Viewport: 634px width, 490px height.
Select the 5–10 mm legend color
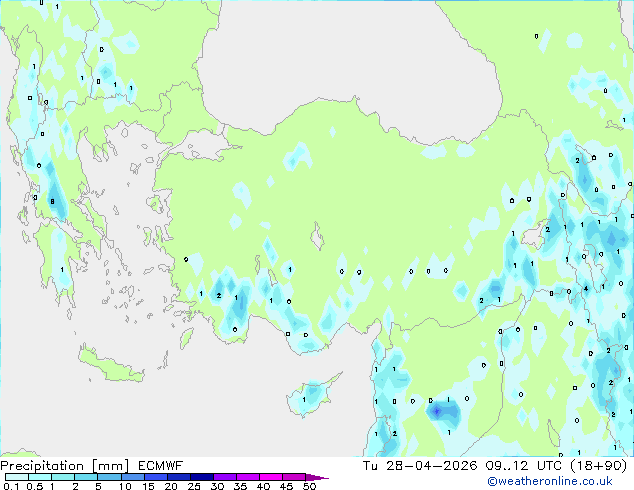click(x=109, y=477)
